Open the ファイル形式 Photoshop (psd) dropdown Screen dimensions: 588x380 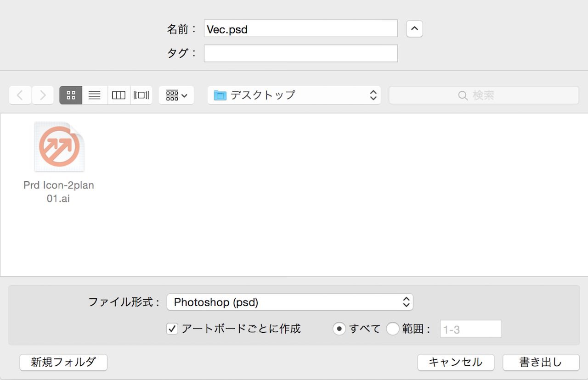point(290,302)
